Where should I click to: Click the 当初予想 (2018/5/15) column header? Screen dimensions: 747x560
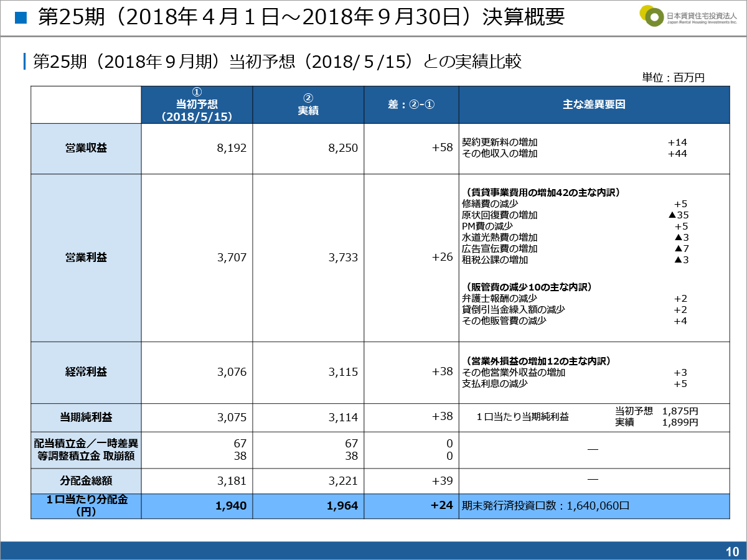[197, 105]
